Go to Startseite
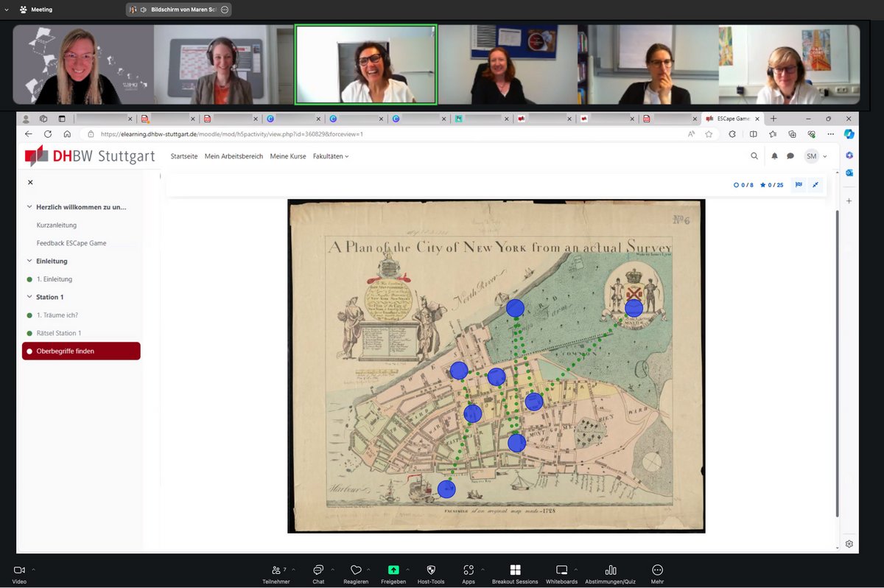Screen dimensions: 884x588 point(184,156)
